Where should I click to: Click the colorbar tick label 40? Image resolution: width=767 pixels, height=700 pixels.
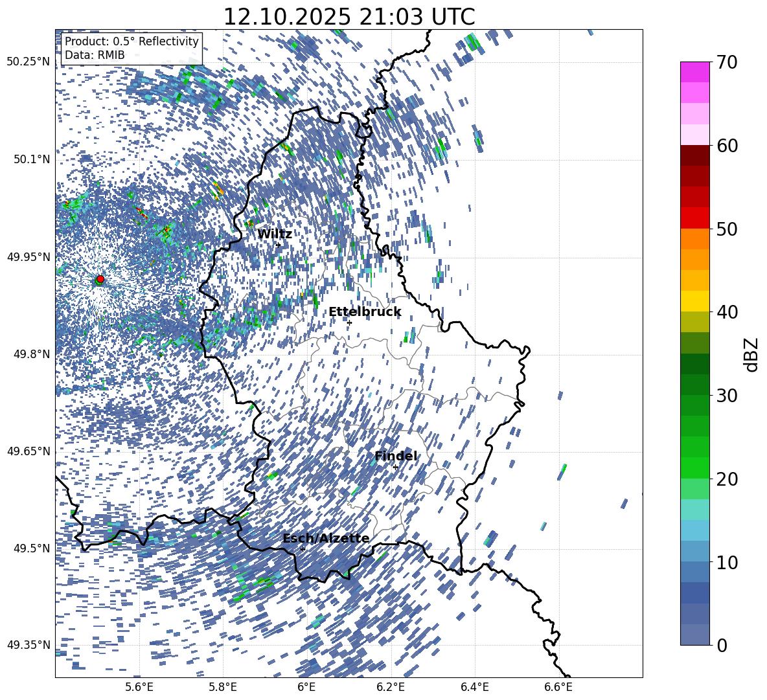tap(727, 312)
